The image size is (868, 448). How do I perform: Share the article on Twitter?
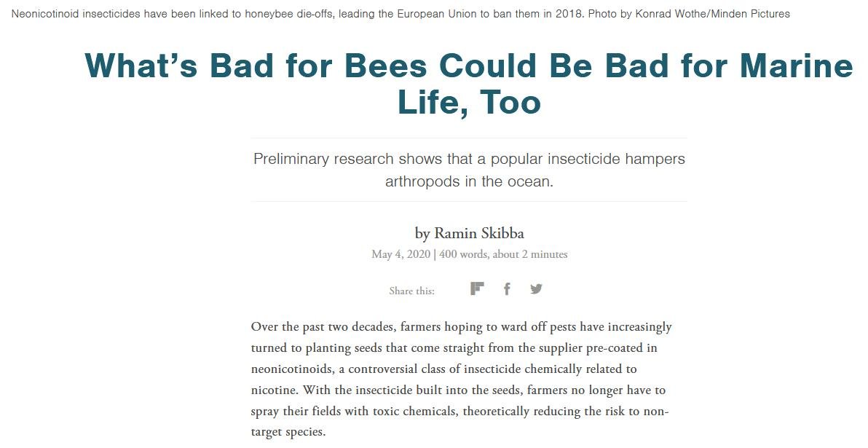click(x=537, y=288)
